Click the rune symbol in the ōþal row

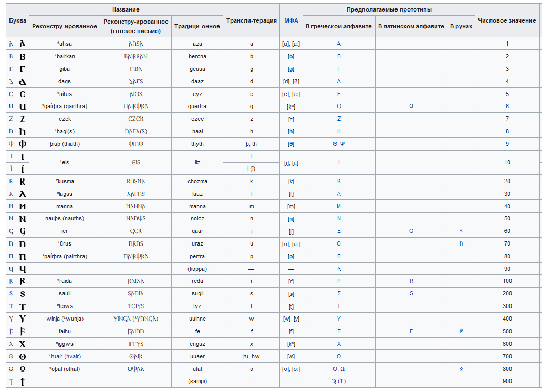click(461, 369)
